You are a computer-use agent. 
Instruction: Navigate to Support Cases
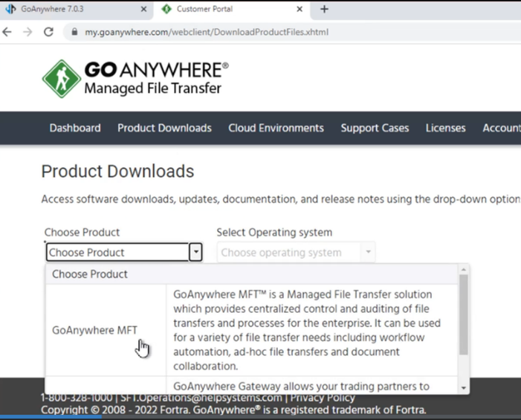click(375, 128)
